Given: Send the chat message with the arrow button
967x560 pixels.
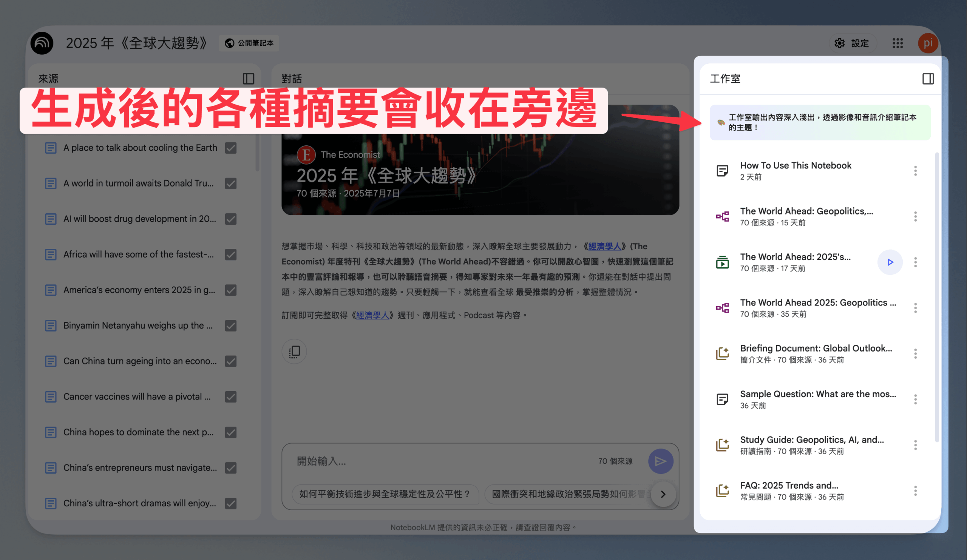Looking at the screenshot, I should point(660,461).
